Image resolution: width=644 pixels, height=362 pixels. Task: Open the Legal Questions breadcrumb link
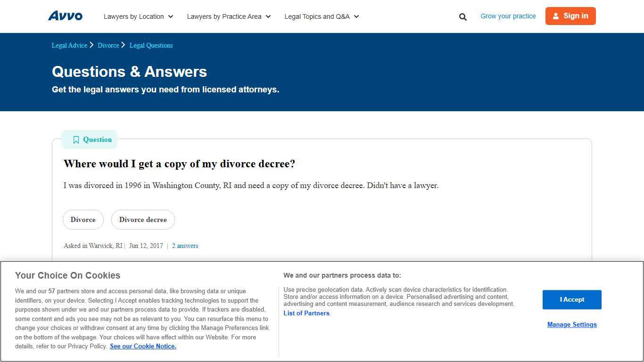(x=151, y=45)
